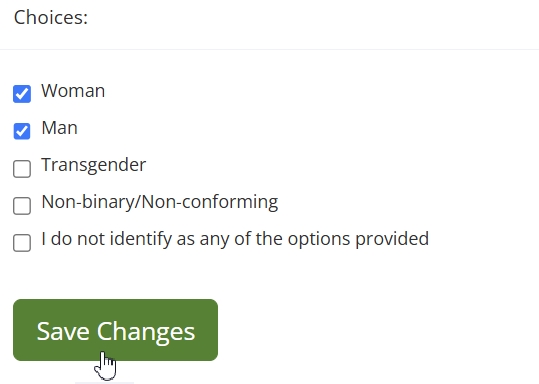Deselect the blue checked box beside Woman
The image size is (539, 384).
tap(22, 94)
